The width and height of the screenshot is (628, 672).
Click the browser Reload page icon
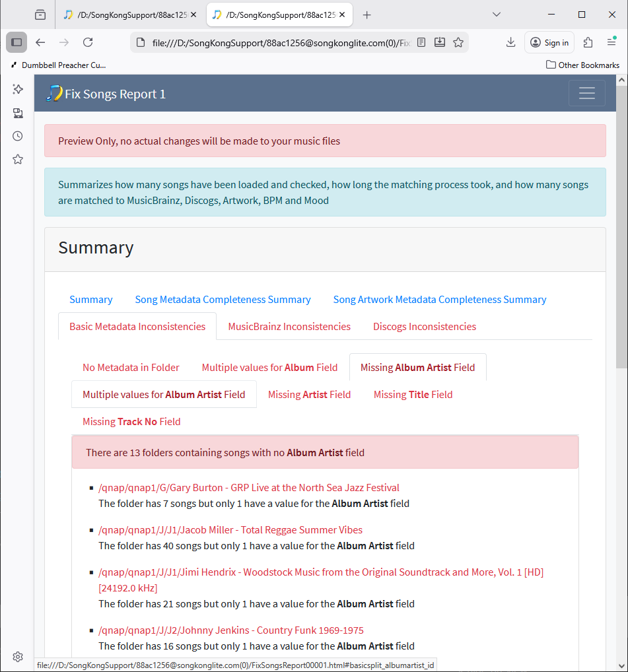pyautogui.click(x=88, y=42)
